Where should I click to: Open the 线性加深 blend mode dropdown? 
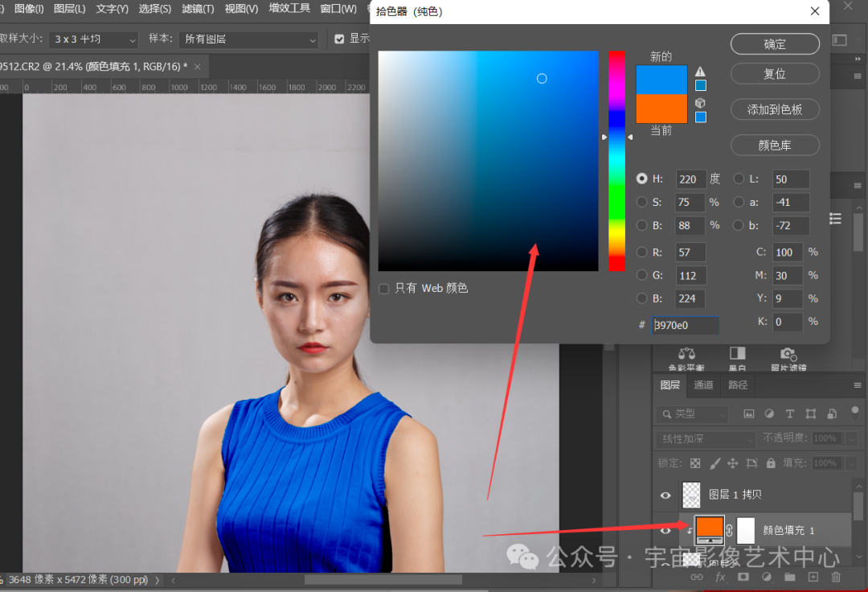click(706, 438)
